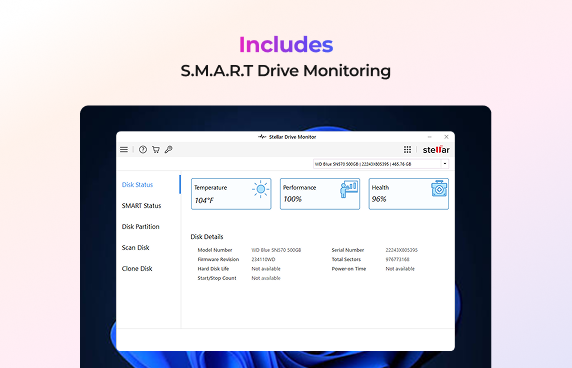
Task: Click Not available beside Power-on Time
Action: [400, 269]
